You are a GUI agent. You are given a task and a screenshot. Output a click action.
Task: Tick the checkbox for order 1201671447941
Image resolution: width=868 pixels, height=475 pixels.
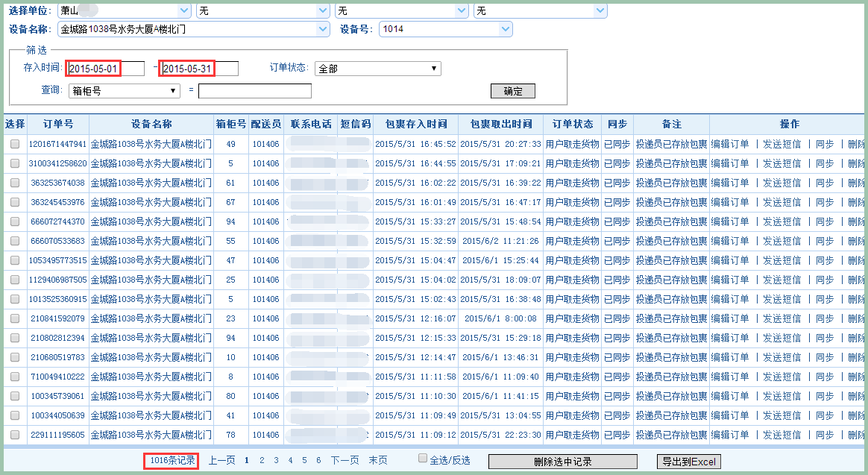[x=15, y=144]
